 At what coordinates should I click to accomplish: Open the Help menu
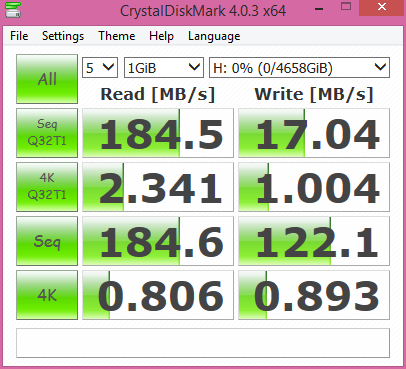(x=161, y=36)
